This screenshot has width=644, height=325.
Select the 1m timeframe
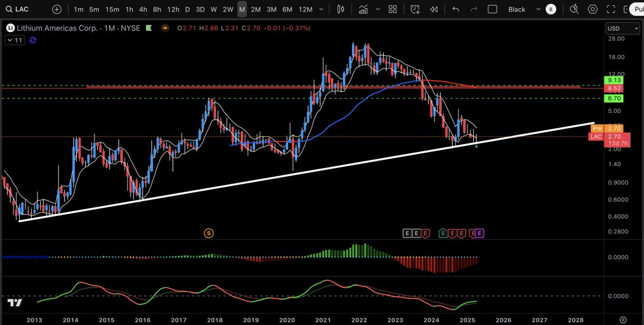78,9
